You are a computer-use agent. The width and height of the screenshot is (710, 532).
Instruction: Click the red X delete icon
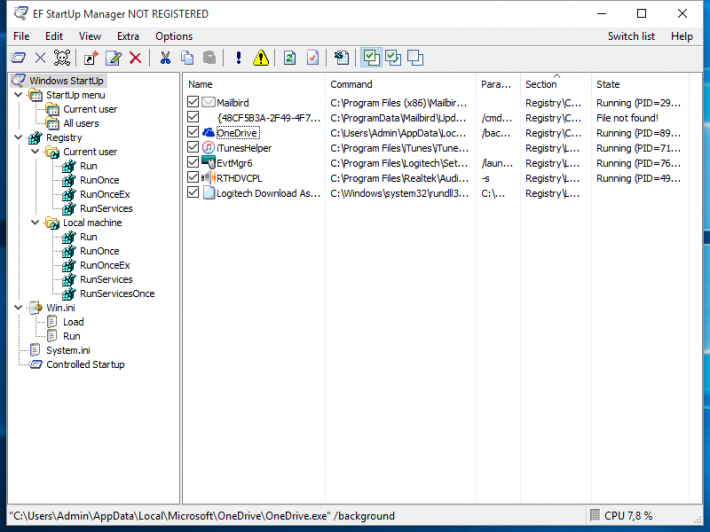(135, 58)
